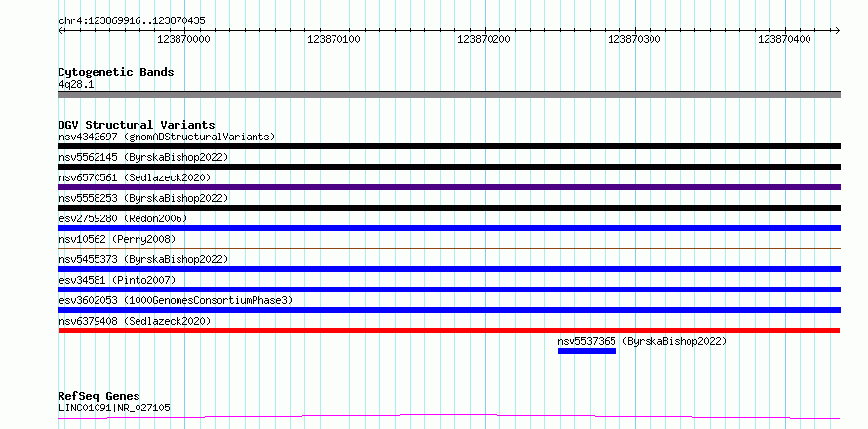Click the blue bar under nsv5455373

pyautogui.click(x=449, y=269)
